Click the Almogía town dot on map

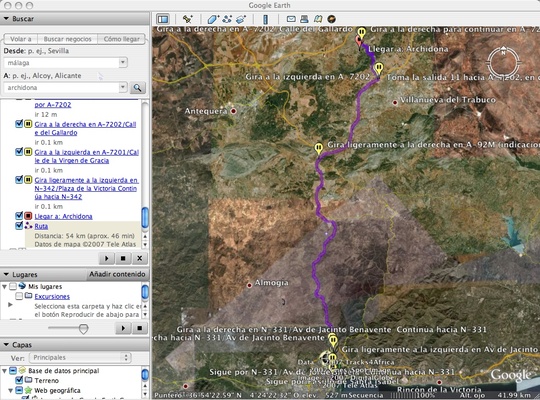point(249,285)
